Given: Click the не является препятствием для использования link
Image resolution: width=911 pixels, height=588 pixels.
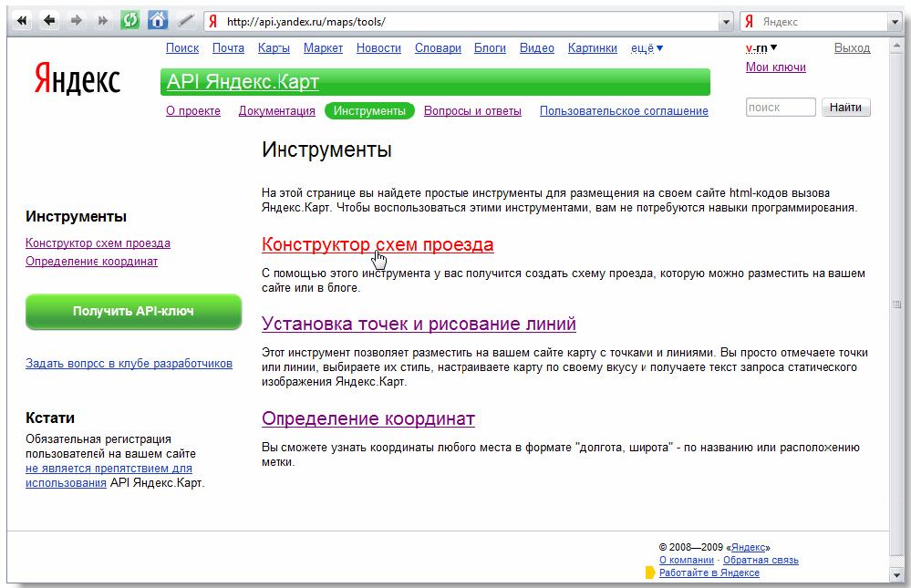Looking at the screenshot, I should 109,475.
